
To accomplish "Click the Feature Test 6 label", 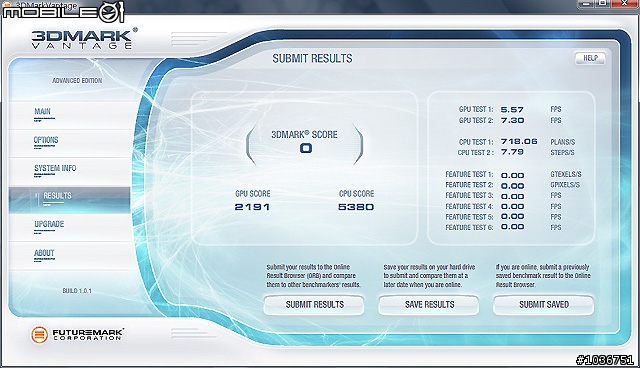I will [x=469, y=228].
